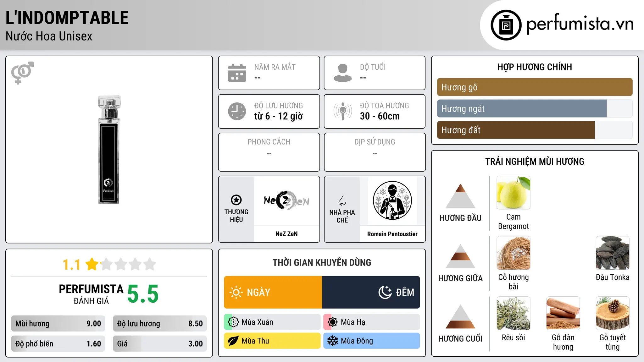The width and height of the screenshot is (644, 362).
Task: Click the perfumista.vn site name
Action: 580,24
